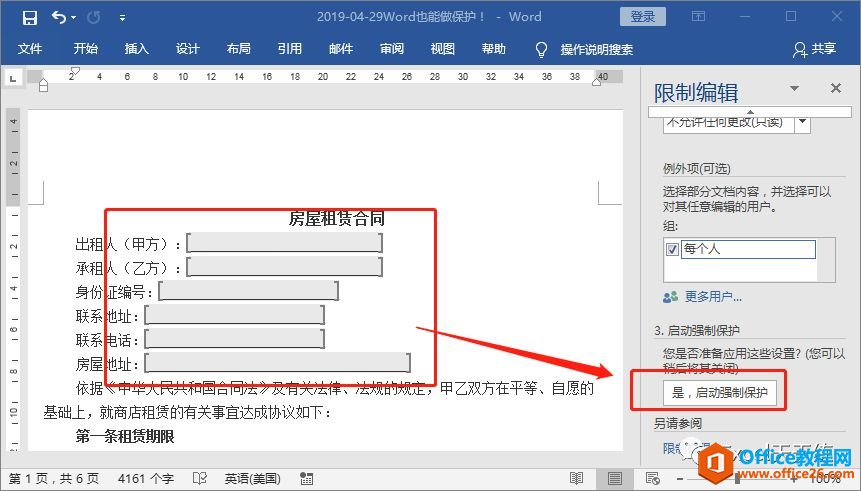Open the 布局 ribbon tab
The height and width of the screenshot is (491, 861).
(x=238, y=49)
